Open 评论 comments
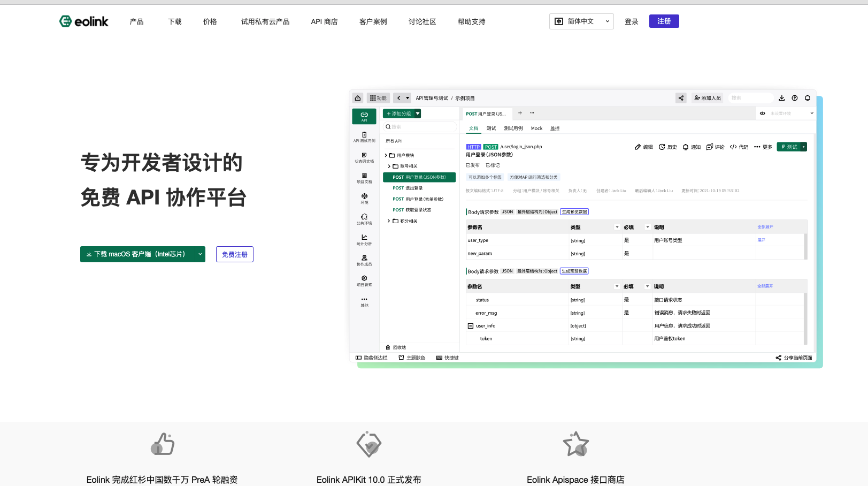Image resolution: width=868 pixels, height=486 pixels. tap(715, 147)
